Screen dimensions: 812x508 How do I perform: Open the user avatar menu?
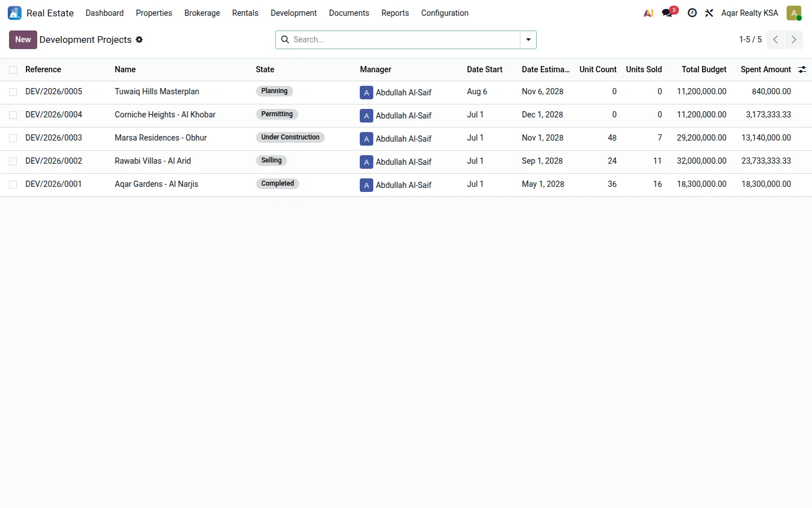click(794, 13)
